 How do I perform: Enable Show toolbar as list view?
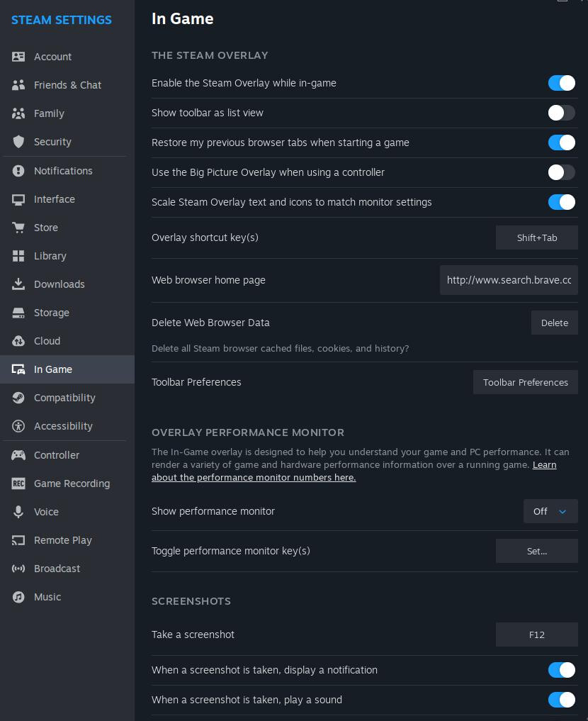coord(561,113)
